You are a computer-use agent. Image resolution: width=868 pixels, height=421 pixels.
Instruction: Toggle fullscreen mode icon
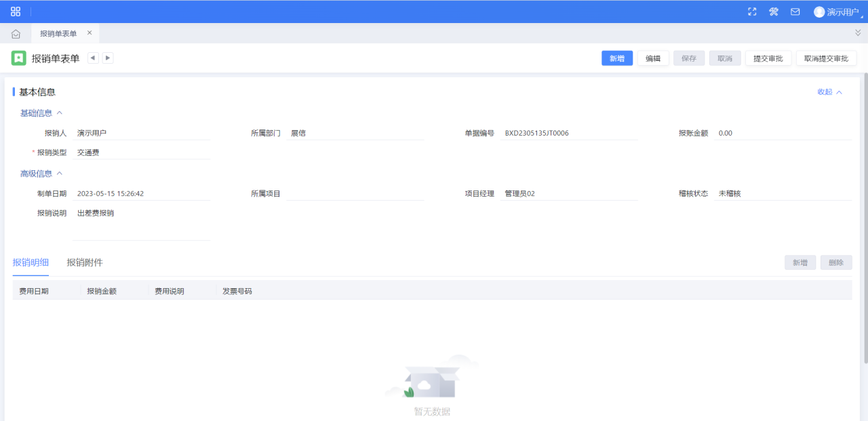[x=752, y=12]
